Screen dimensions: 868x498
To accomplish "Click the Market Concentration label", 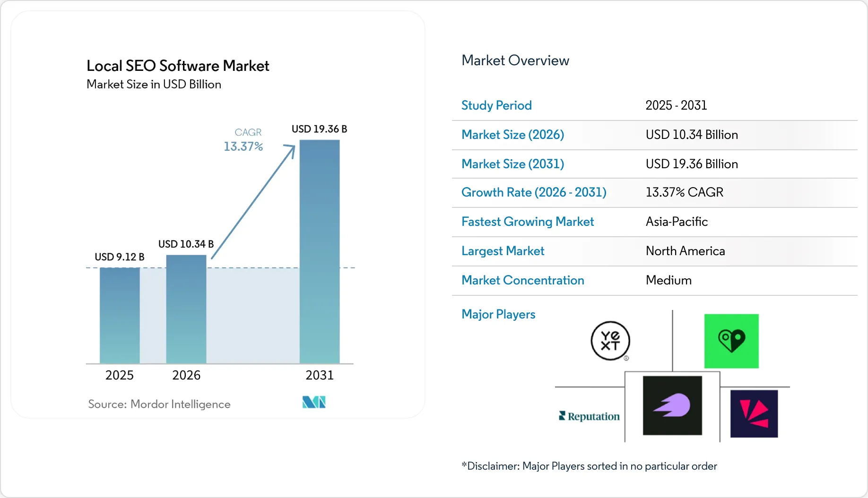I will [x=523, y=280].
